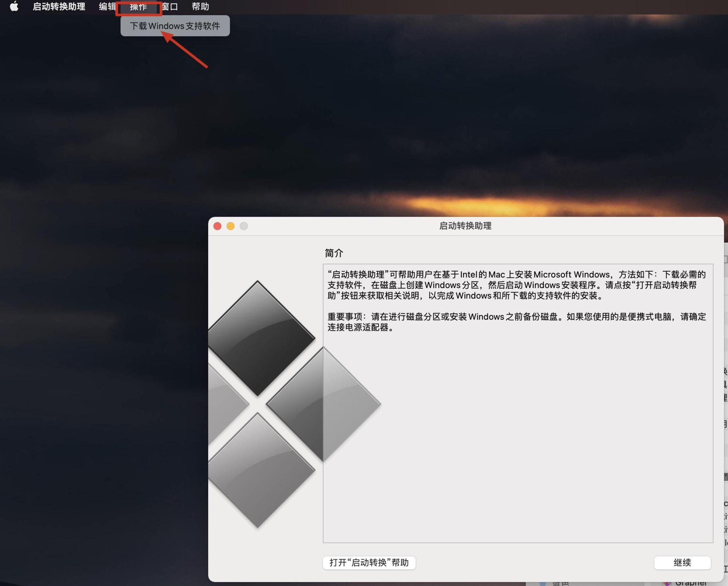This screenshot has width=728, height=586.
Task: Click 打开“启动转换”帮助 button
Action: click(x=369, y=562)
